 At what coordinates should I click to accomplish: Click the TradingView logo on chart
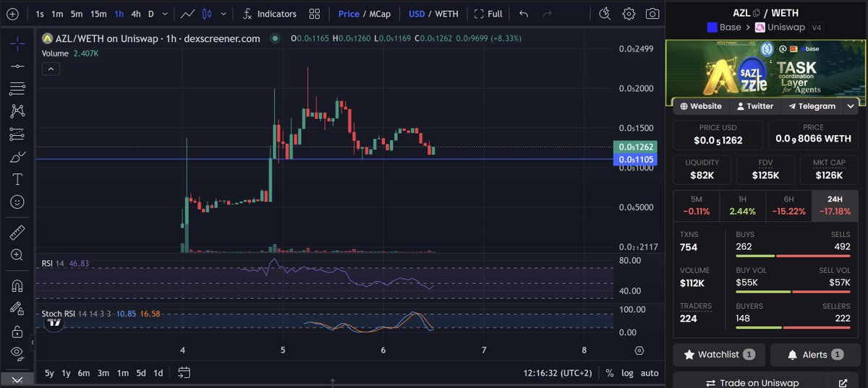click(x=54, y=322)
